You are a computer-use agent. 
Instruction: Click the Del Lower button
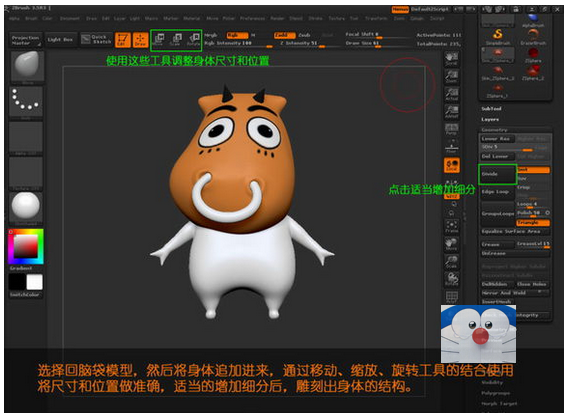(x=497, y=156)
